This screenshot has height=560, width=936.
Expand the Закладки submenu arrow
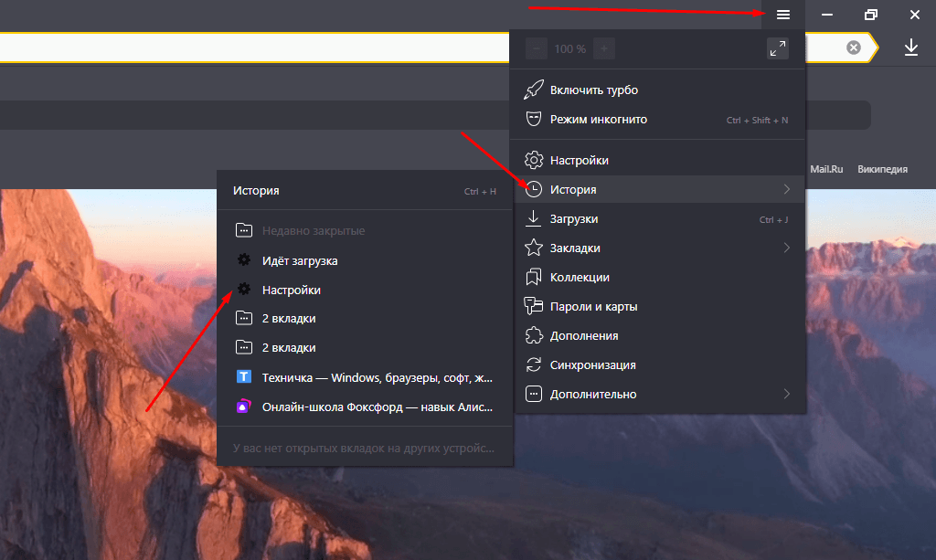tap(786, 248)
